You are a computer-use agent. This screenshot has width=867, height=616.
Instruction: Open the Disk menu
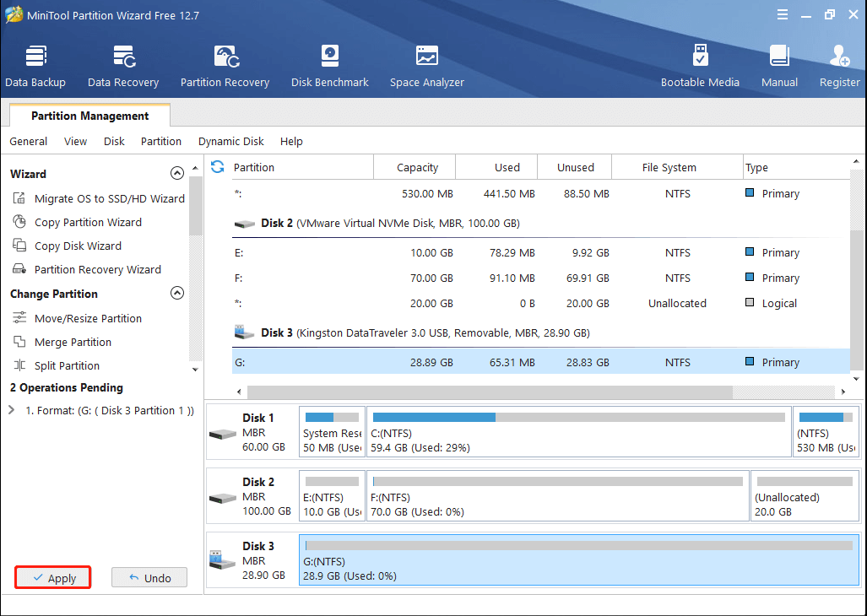click(x=114, y=142)
